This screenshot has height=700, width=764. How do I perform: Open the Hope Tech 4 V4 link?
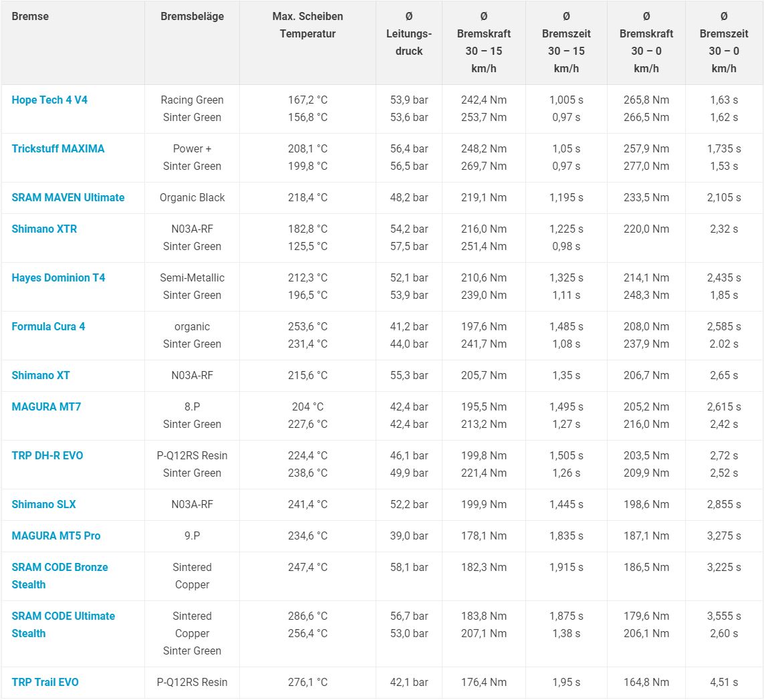[49, 100]
